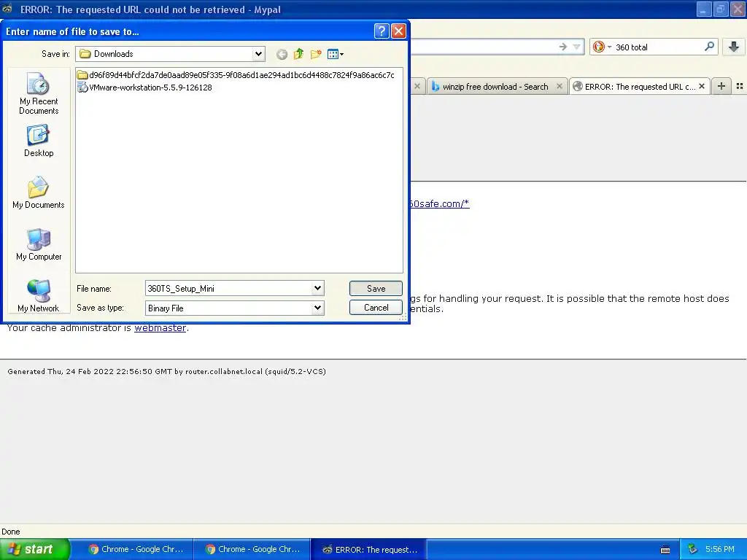The image size is (747, 560).
Task: Expand the Save in Downloads dropdown
Action: [x=258, y=54]
